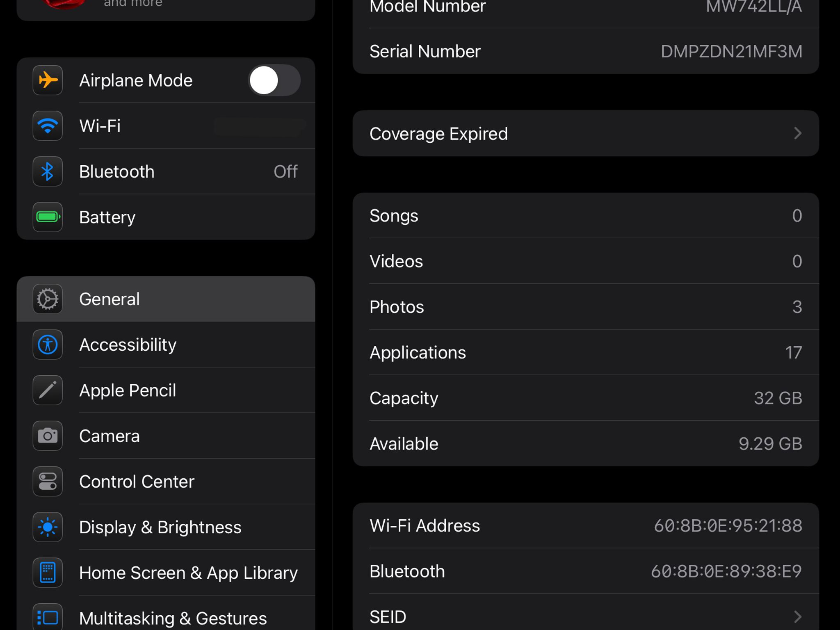Viewport: 840px width, 630px height.
Task: Tap the Videos row label
Action: [396, 261]
